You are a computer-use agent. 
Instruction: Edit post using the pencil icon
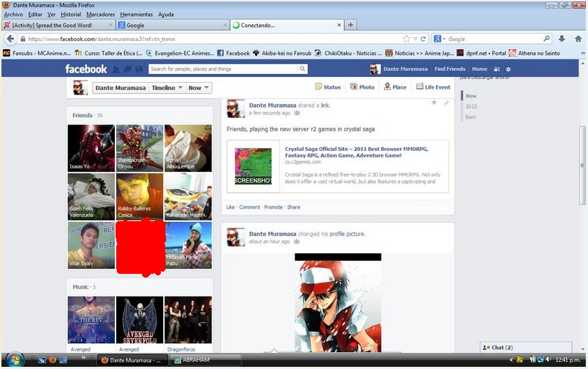tap(446, 102)
